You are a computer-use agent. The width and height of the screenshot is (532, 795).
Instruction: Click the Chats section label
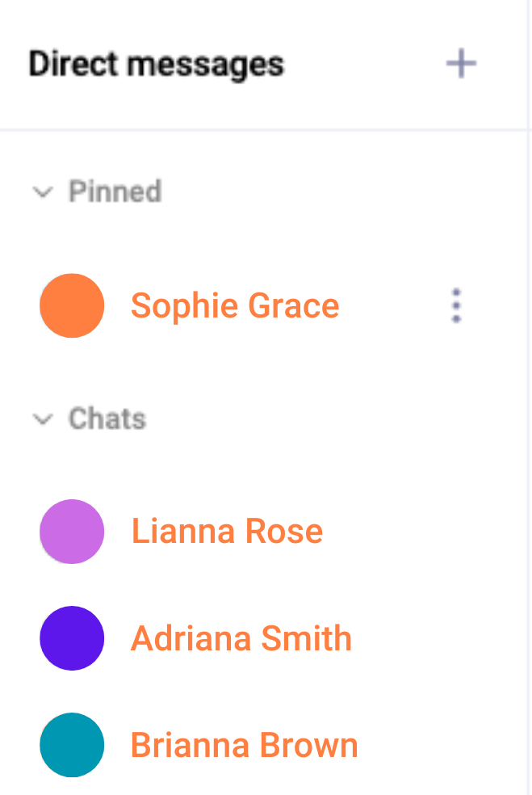107,419
